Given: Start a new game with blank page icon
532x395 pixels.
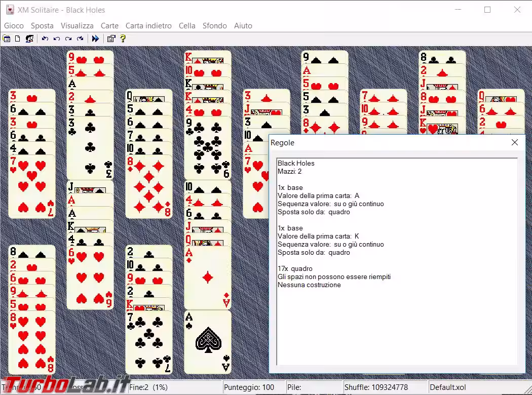Looking at the screenshot, I should tap(18, 38).
